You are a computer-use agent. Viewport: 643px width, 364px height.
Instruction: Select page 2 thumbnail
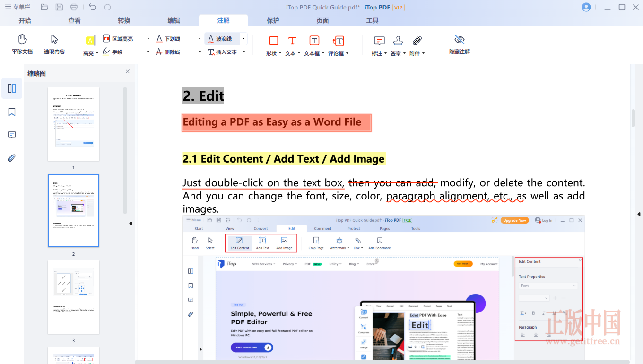pos(73,210)
